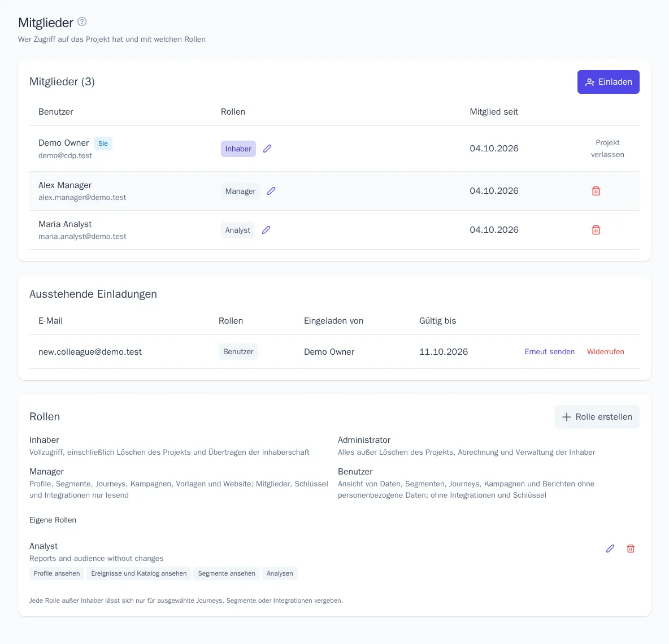Remove Maria Analyst with the trash icon

point(596,230)
